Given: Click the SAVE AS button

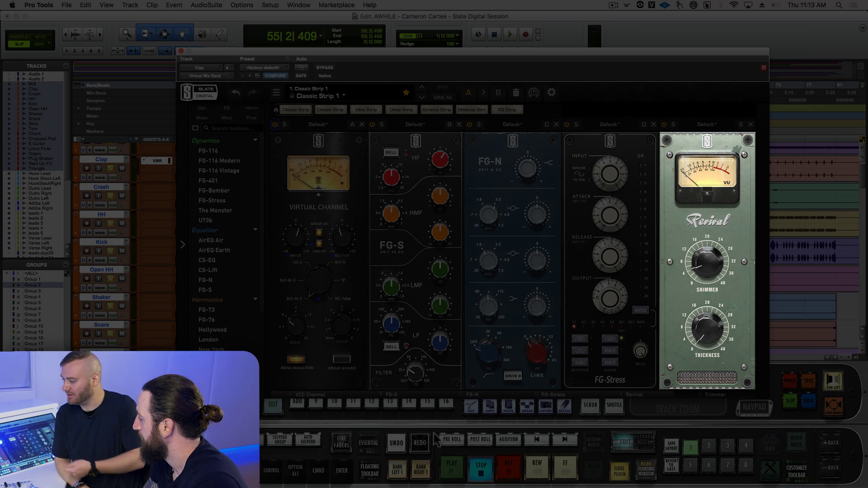Looking at the screenshot, I should click(x=442, y=98).
